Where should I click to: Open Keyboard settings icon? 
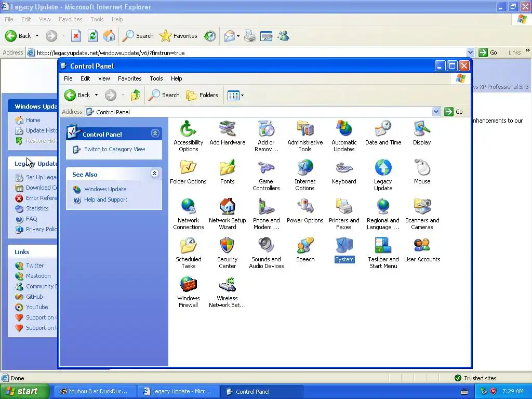tap(344, 172)
